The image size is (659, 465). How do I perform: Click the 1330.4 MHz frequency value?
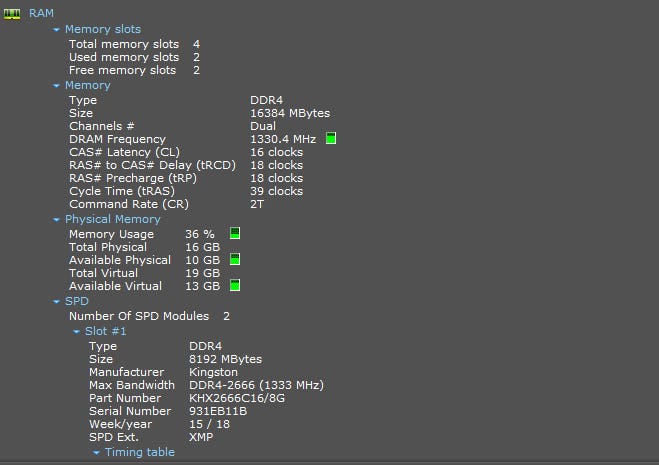[283, 139]
